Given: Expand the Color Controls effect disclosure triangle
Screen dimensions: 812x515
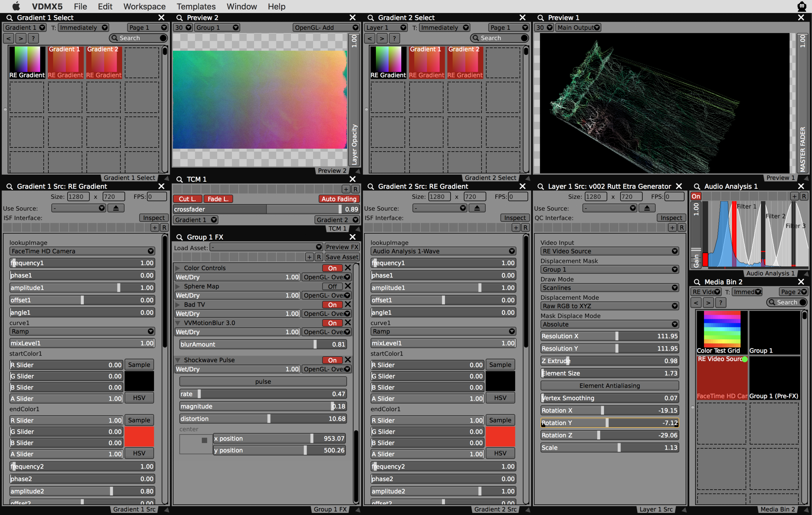Looking at the screenshot, I should (x=178, y=268).
